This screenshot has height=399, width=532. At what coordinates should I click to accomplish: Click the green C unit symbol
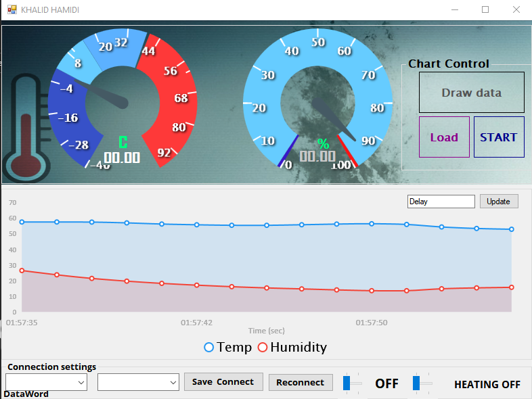[x=123, y=142]
